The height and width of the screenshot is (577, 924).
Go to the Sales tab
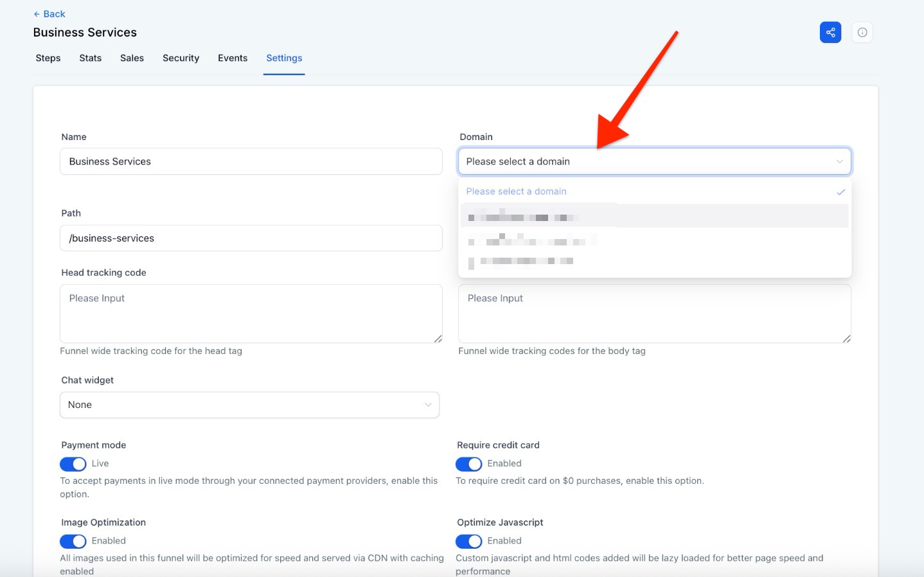[x=132, y=58]
